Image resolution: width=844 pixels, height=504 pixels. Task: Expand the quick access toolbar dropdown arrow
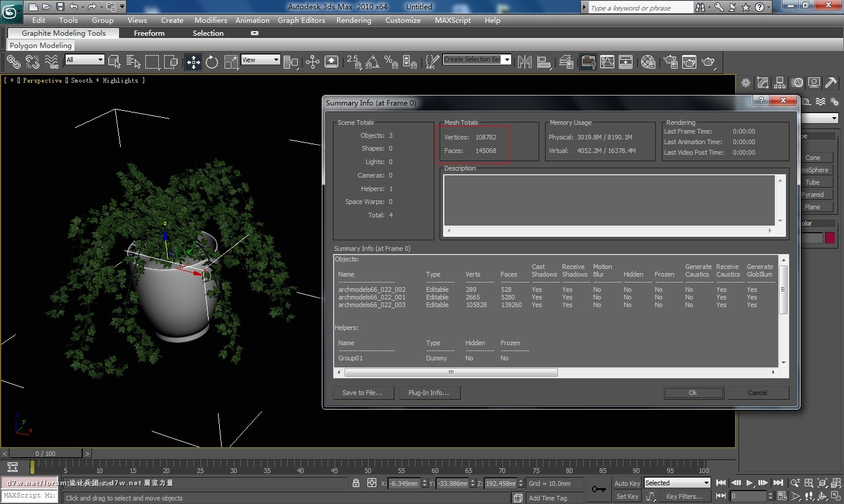click(x=122, y=7)
